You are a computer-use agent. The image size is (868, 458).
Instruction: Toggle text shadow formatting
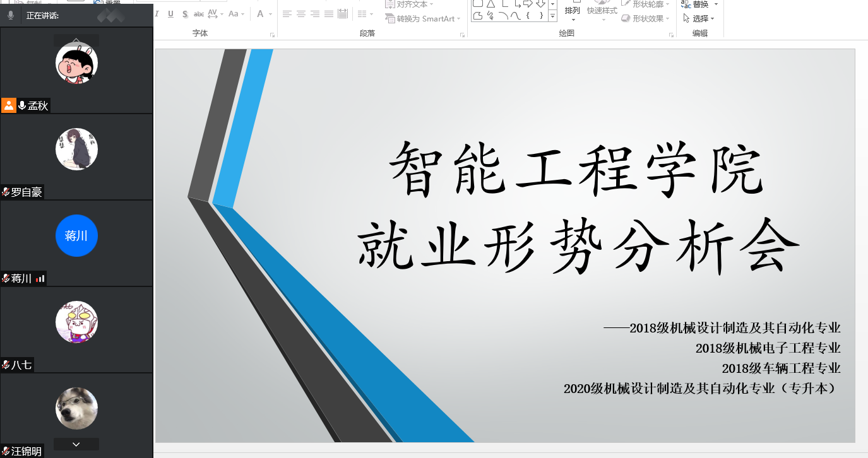click(x=185, y=14)
